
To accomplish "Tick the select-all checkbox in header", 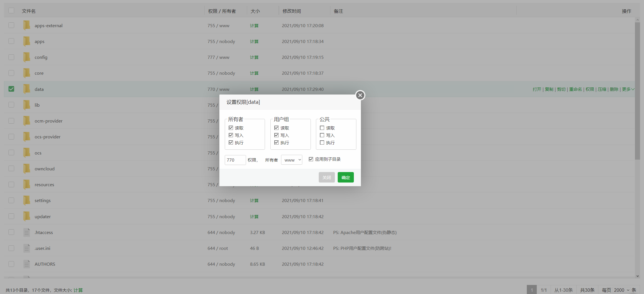I will 11,10.
